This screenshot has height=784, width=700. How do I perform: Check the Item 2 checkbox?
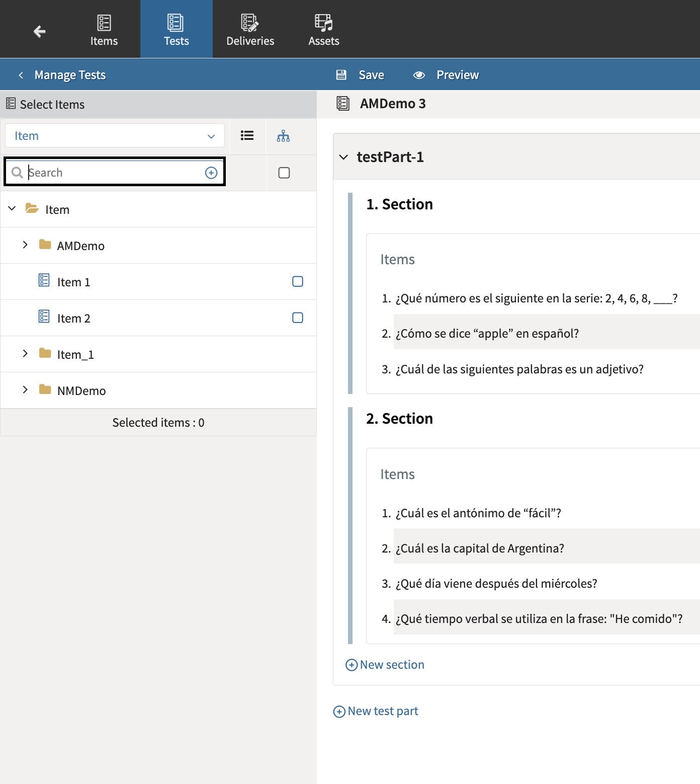(x=298, y=318)
